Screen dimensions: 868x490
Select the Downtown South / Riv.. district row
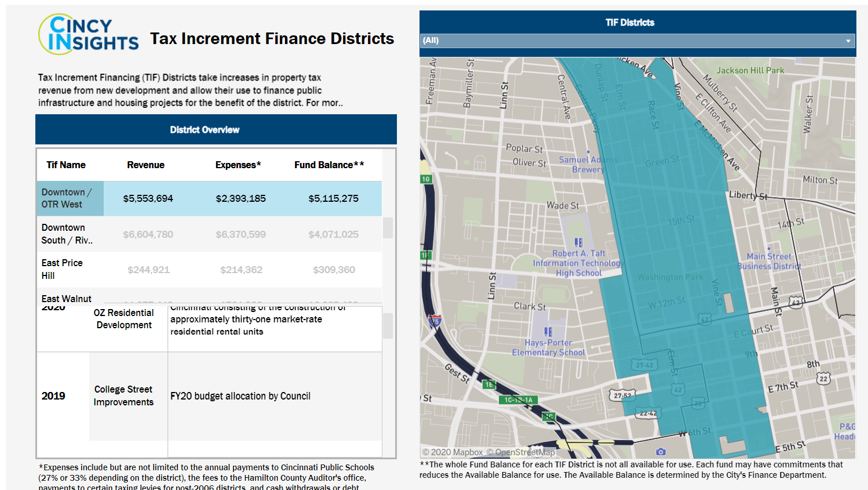[x=209, y=234]
